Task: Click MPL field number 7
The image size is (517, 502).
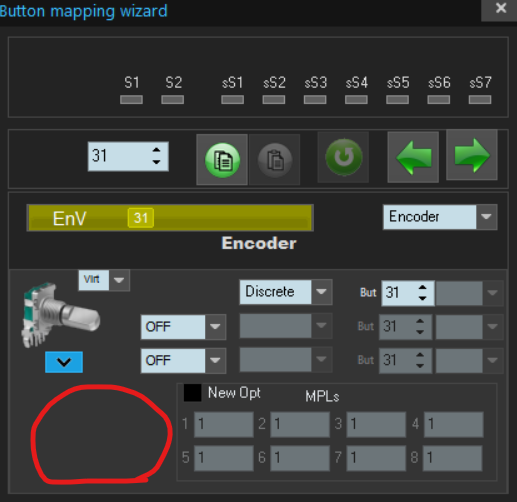Action: [x=376, y=458]
